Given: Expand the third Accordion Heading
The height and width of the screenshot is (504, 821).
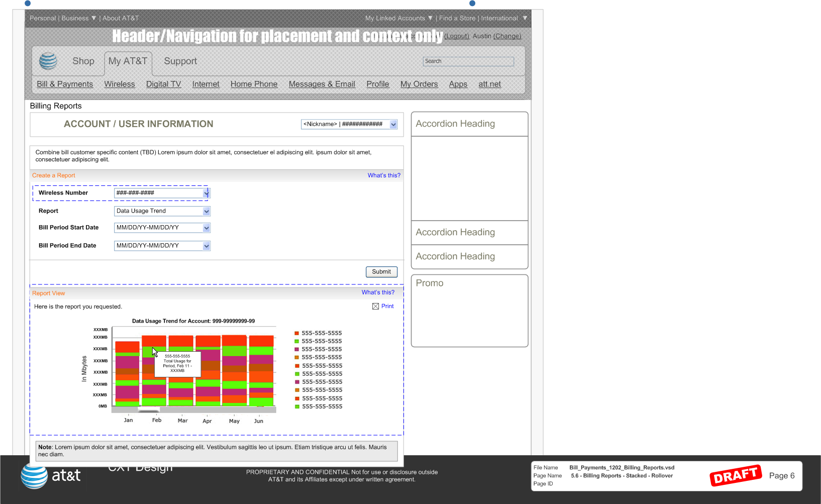Looking at the screenshot, I should 469,257.
